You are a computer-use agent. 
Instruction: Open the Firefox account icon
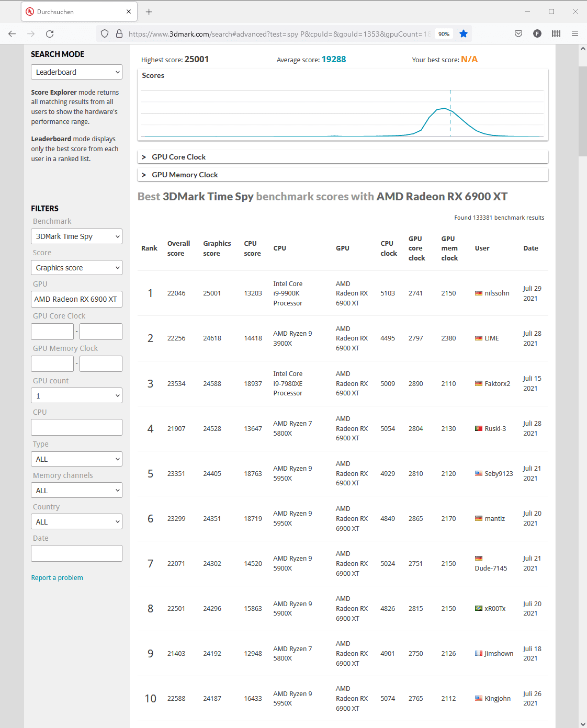click(537, 34)
